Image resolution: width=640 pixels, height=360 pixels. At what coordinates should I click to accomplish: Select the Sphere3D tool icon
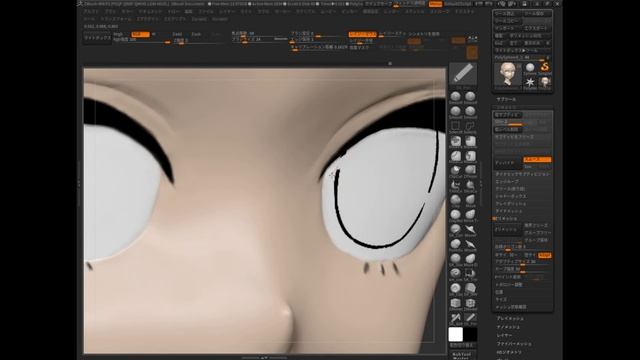[530, 68]
